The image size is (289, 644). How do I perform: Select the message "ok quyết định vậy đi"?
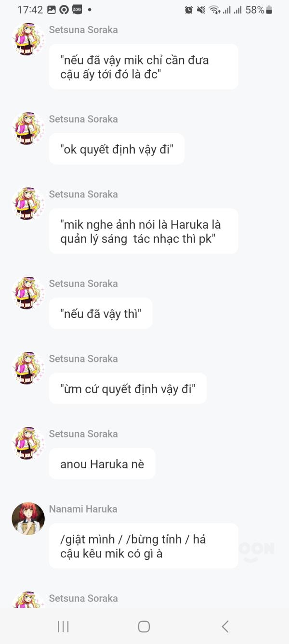pos(117,149)
